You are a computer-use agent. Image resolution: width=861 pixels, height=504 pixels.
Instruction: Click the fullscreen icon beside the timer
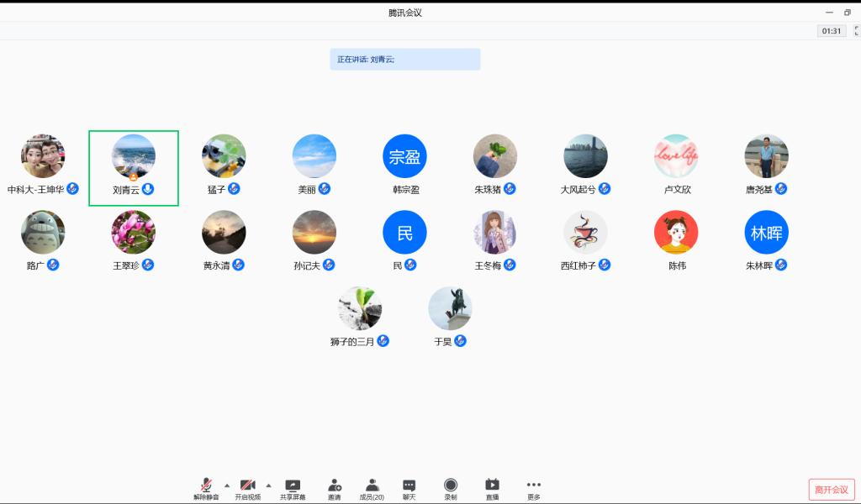[857, 31]
